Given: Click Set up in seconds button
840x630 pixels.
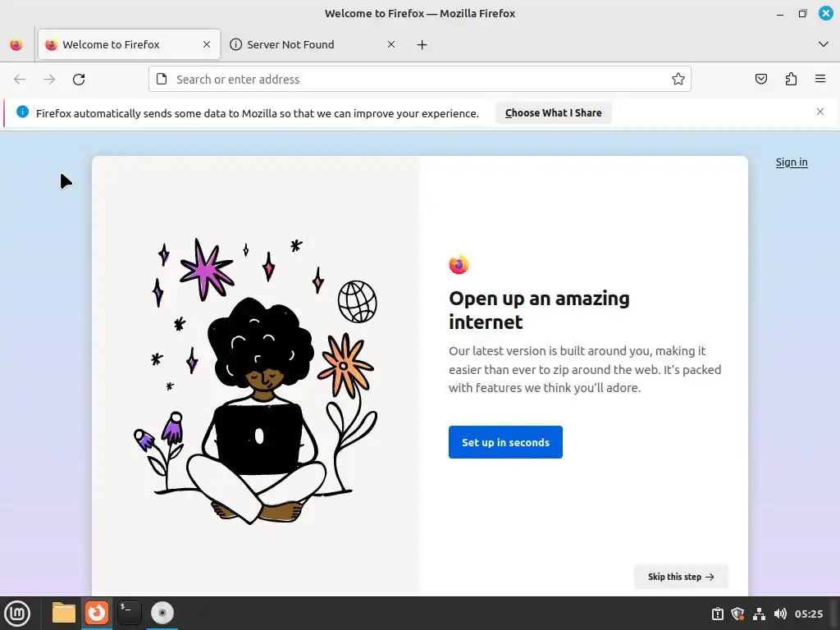Looking at the screenshot, I should 505,442.
